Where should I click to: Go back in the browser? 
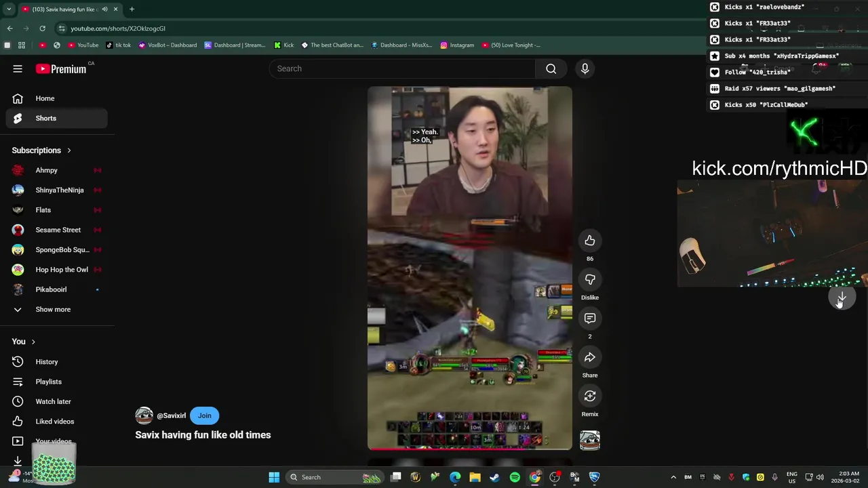[x=9, y=28]
